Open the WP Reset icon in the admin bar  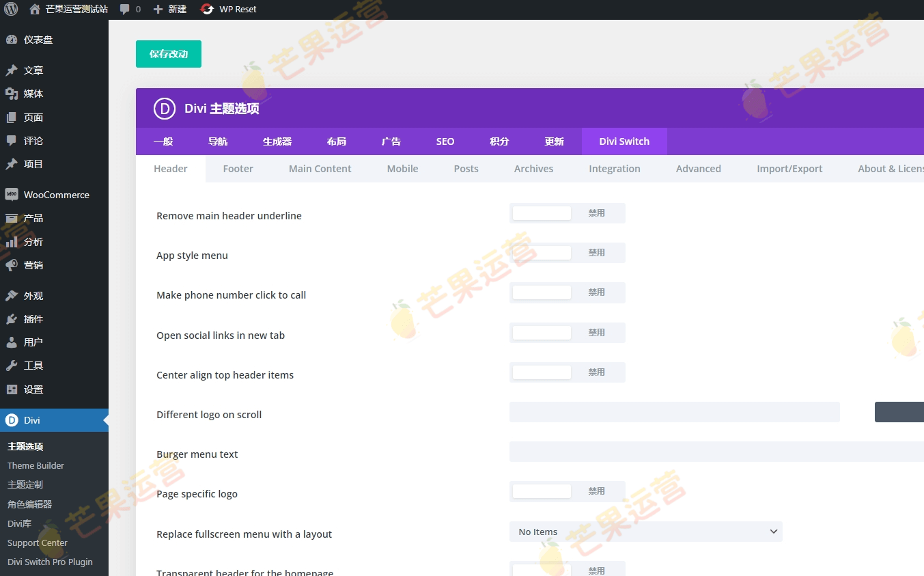click(206, 9)
